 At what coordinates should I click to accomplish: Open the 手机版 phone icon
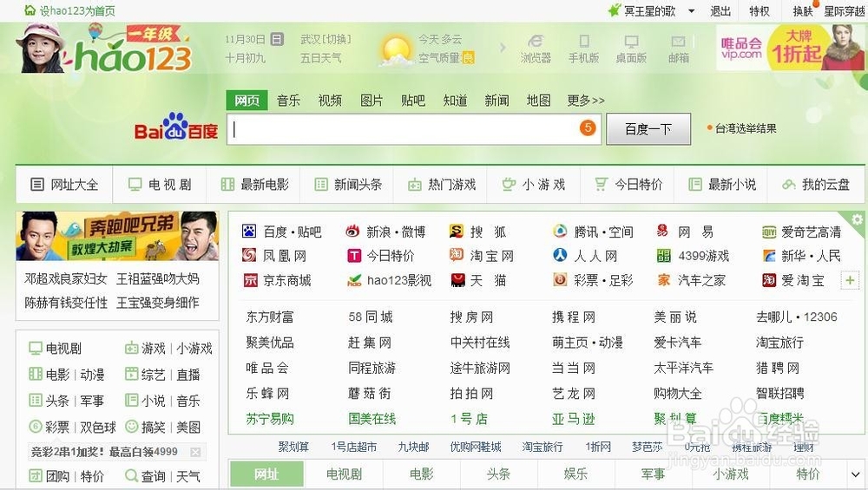pyautogui.click(x=583, y=42)
